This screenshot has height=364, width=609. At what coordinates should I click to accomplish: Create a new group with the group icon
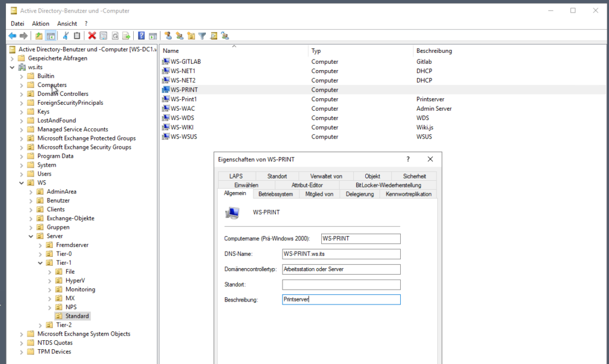(x=179, y=35)
